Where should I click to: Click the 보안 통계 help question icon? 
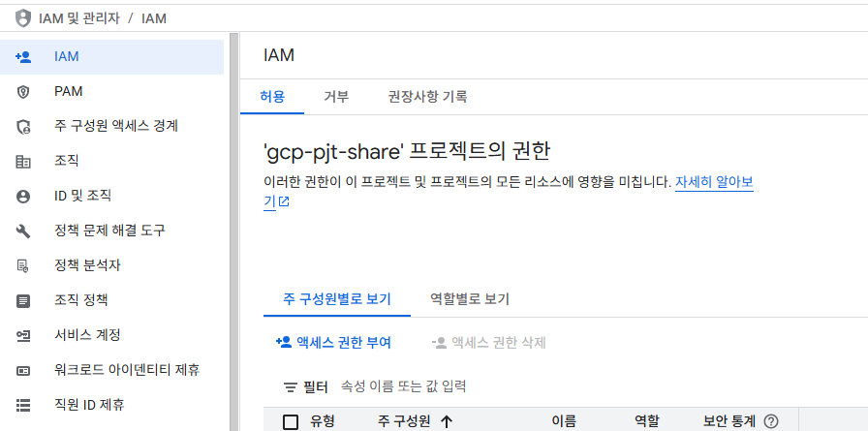[x=770, y=422]
